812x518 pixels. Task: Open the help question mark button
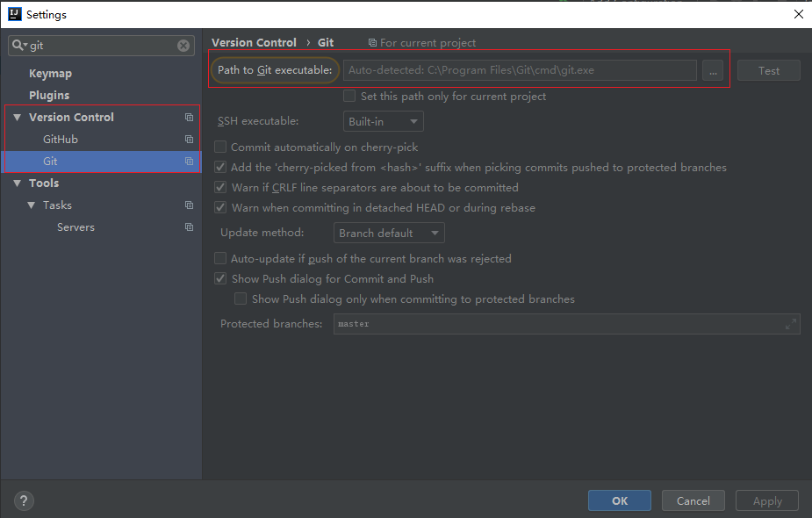point(24,500)
